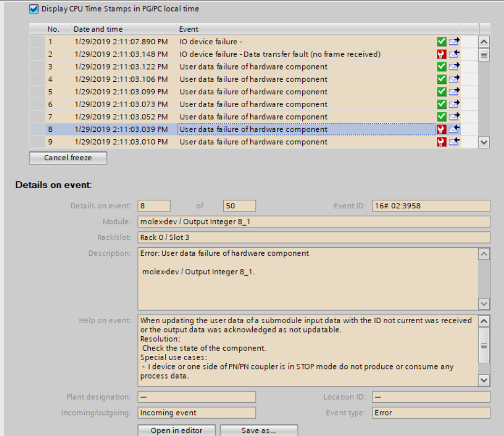Screen dimensions: 504x436
Task: Open event details in editor
Action: tap(176, 430)
